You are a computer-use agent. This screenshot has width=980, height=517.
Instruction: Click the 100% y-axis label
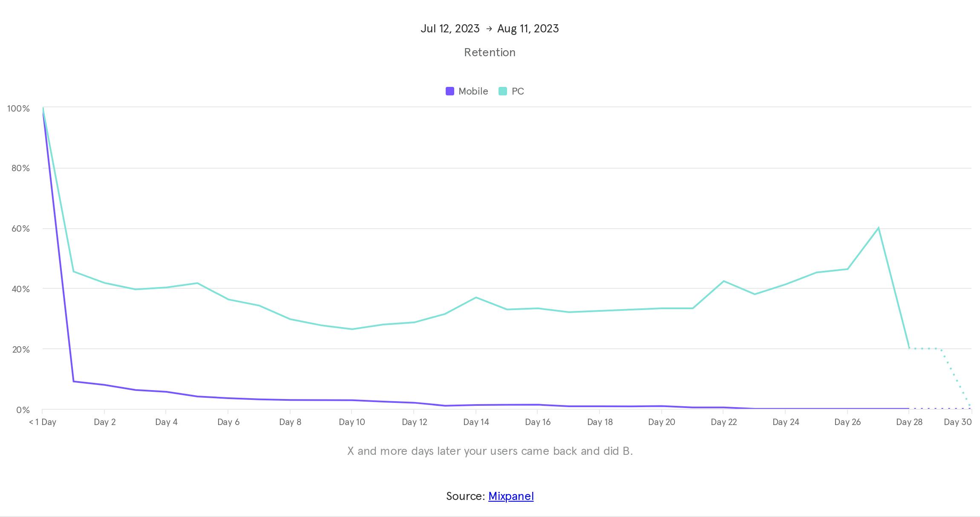[18, 109]
